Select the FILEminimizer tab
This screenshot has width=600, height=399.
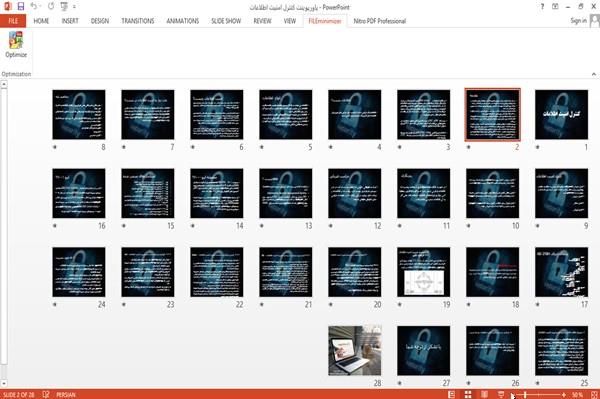[x=325, y=21]
